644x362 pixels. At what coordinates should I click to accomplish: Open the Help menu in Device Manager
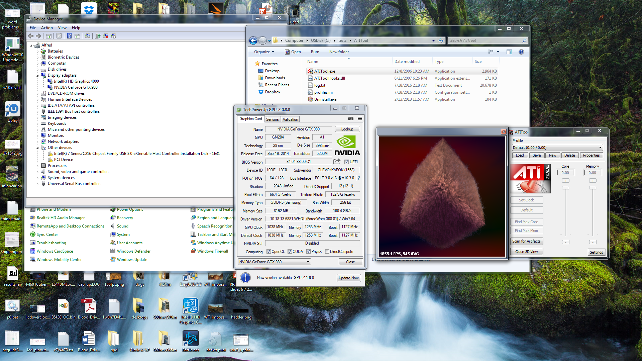(x=76, y=28)
